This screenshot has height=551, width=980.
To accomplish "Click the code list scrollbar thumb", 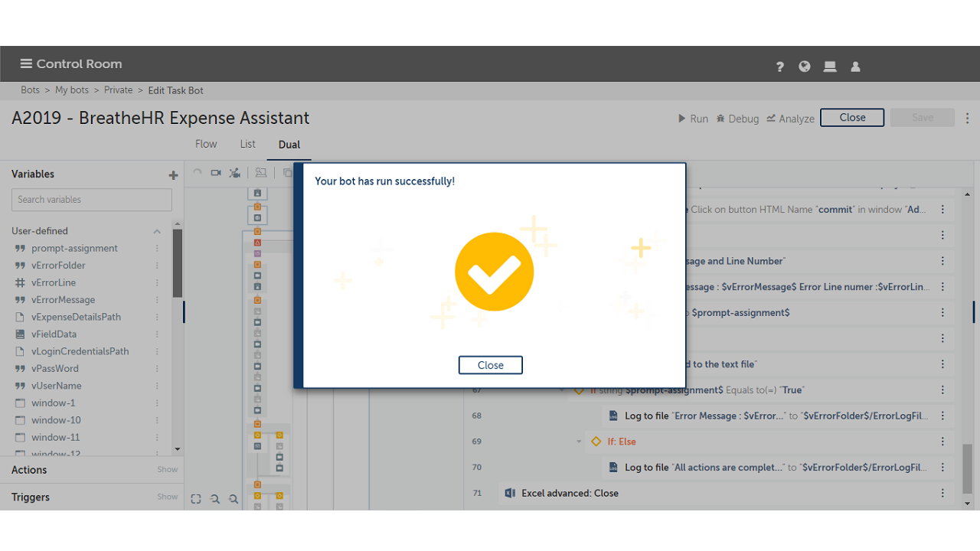I will pyautogui.click(x=967, y=468).
